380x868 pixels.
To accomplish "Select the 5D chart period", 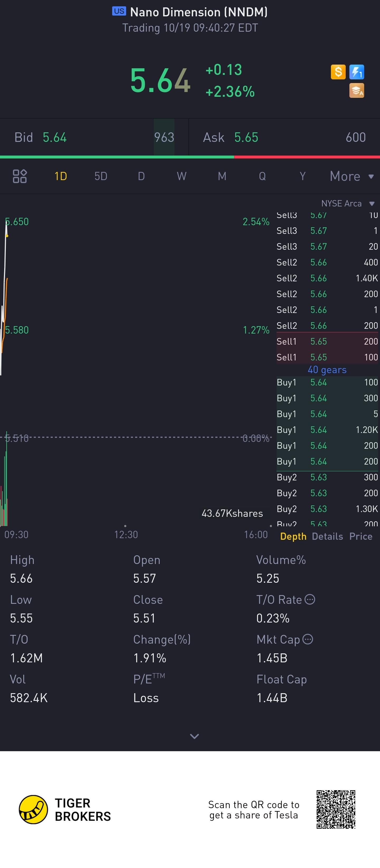I will (101, 176).
